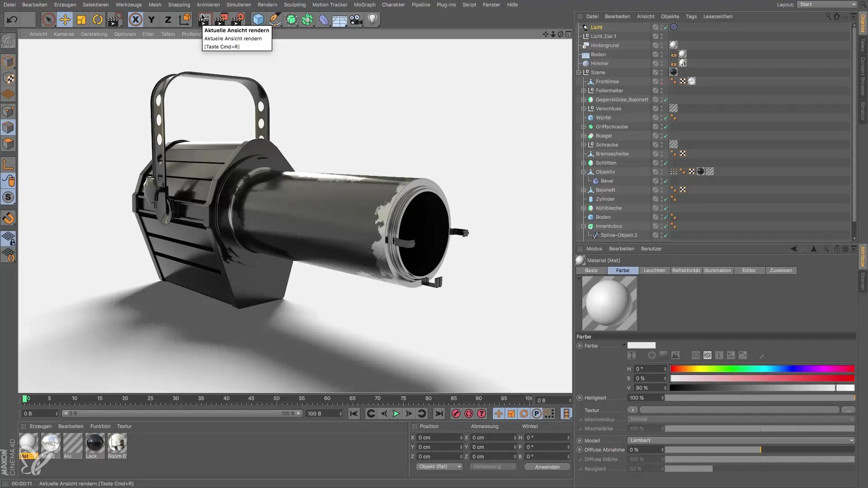The height and width of the screenshot is (488, 868).
Task: Open the Deformer objects icon
Action: pos(324,19)
